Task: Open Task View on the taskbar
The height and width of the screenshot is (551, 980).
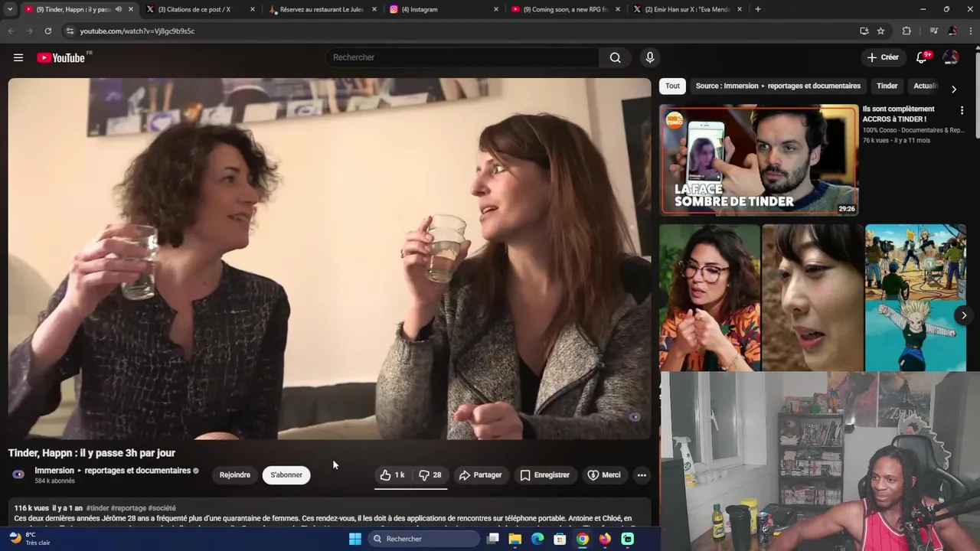Action: tap(493, 539)
